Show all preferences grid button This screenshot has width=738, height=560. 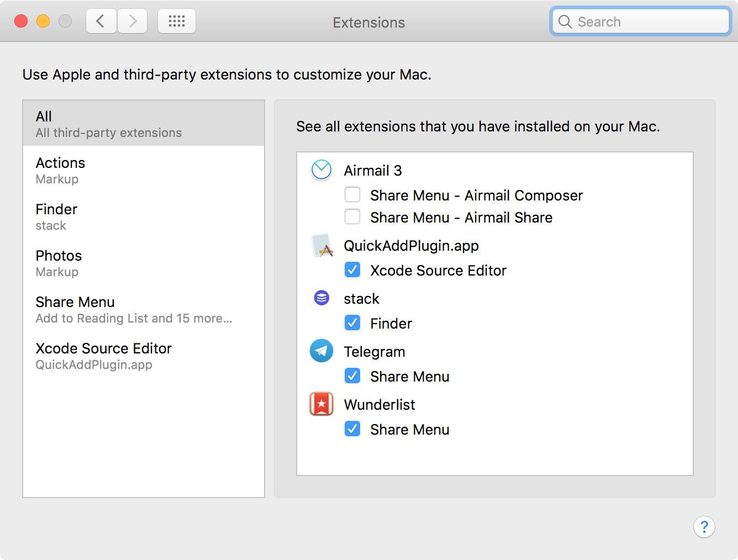[x=177, y=22]
